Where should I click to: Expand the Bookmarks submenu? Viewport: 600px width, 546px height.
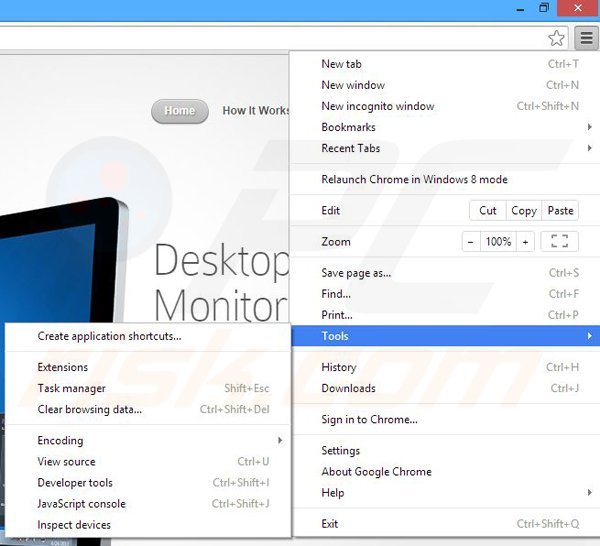349,127
